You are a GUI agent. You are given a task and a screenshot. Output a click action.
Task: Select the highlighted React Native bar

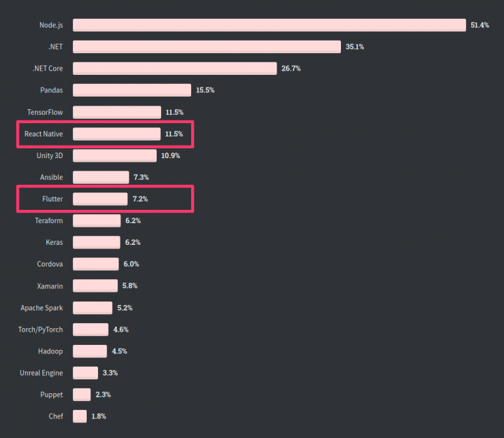click(x=117, y=134)
